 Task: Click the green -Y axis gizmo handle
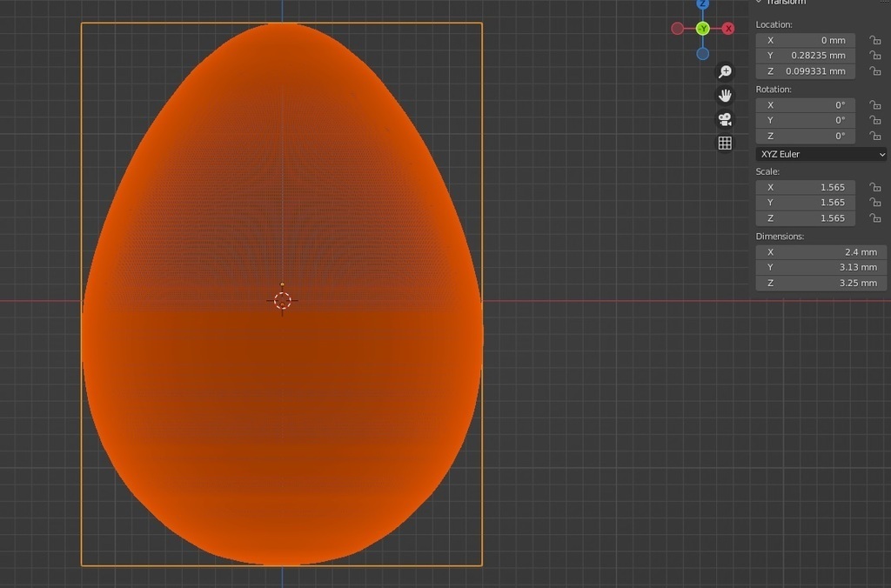tap(703, 29)
